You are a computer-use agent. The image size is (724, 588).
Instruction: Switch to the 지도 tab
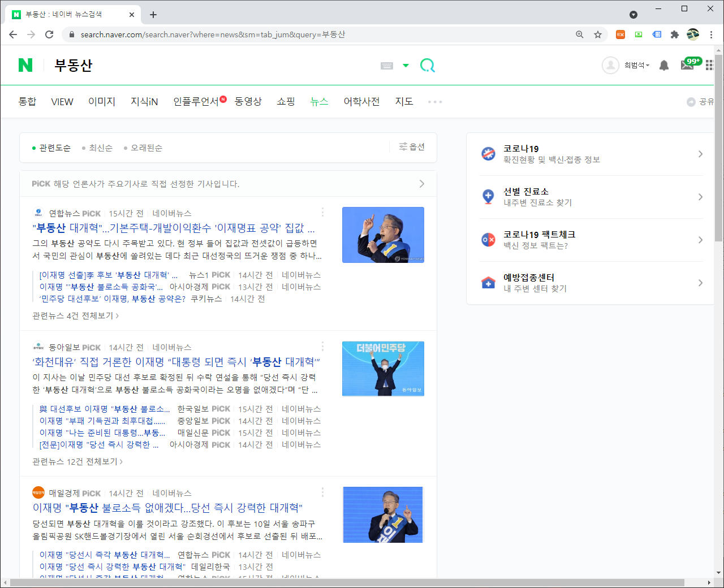tap(404, 101)
